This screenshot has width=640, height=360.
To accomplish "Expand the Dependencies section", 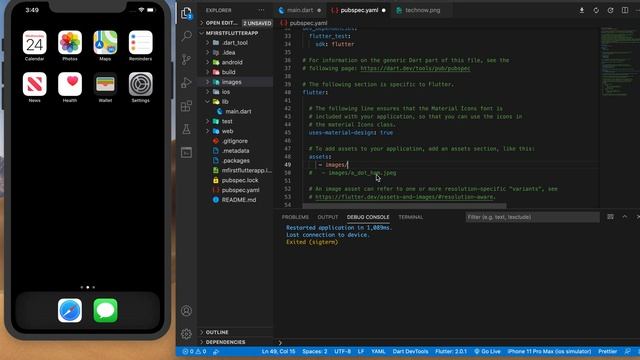I will [235, 342].
